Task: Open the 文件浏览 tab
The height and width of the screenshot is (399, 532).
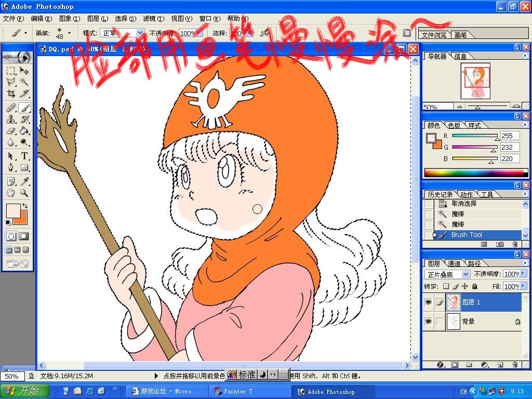Action: point(434,35)
